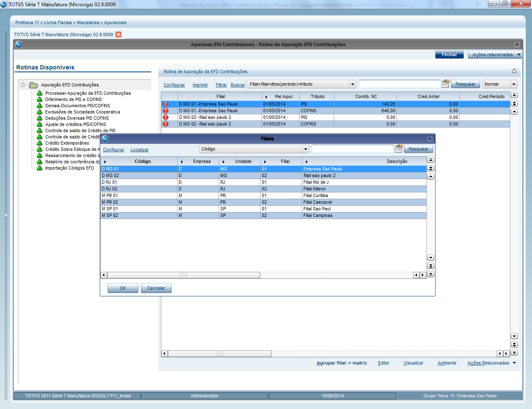The width and height of the screenshot is (532, 409).
Task: Click the green icon of Crédito Extemporâneo
Action: click(39, 143)
